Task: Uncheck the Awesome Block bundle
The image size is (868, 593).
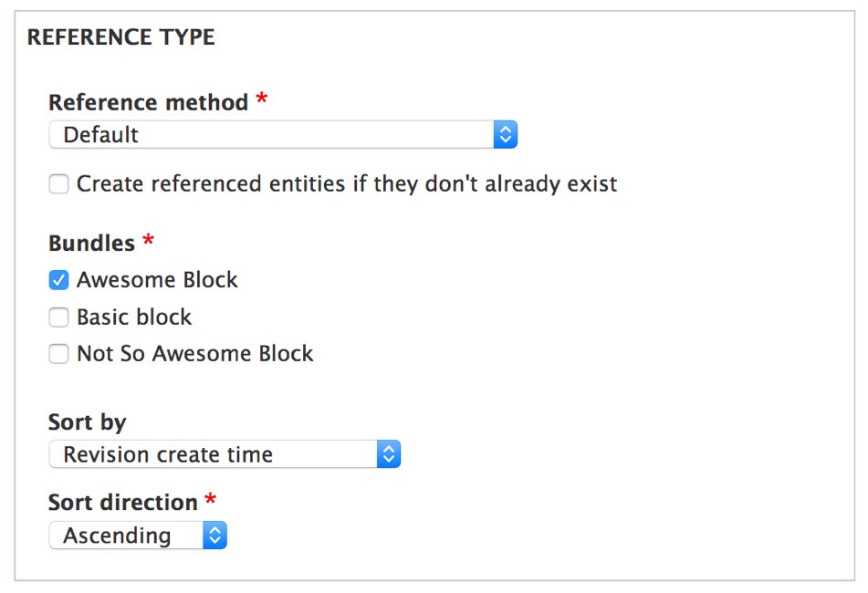Action: tap(58, 280)
